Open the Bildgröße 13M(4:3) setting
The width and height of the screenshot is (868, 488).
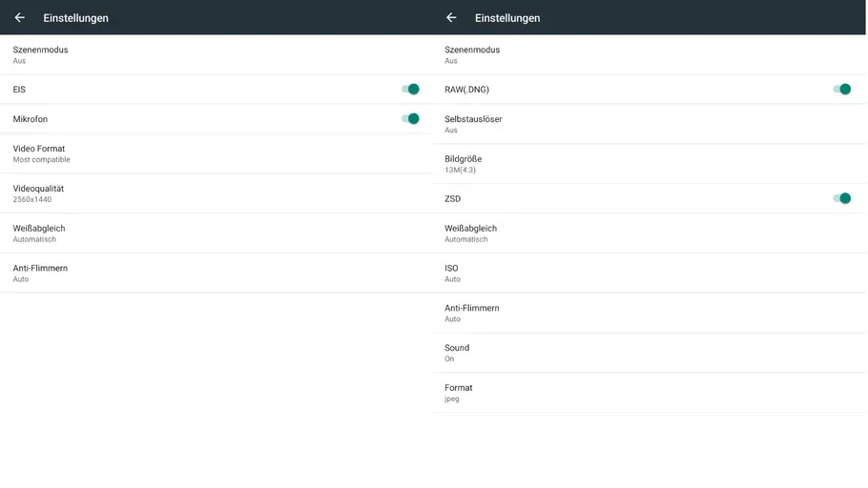pos(649,164)
